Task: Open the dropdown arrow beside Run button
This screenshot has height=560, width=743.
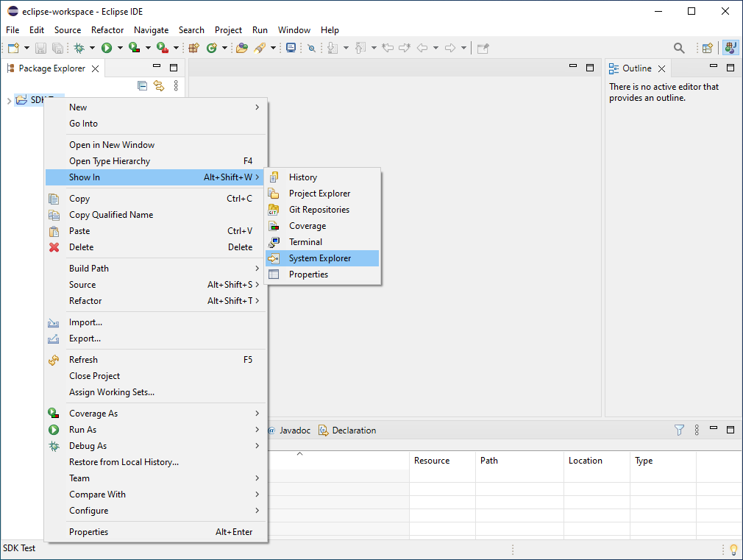Action: tap(119, 48)
